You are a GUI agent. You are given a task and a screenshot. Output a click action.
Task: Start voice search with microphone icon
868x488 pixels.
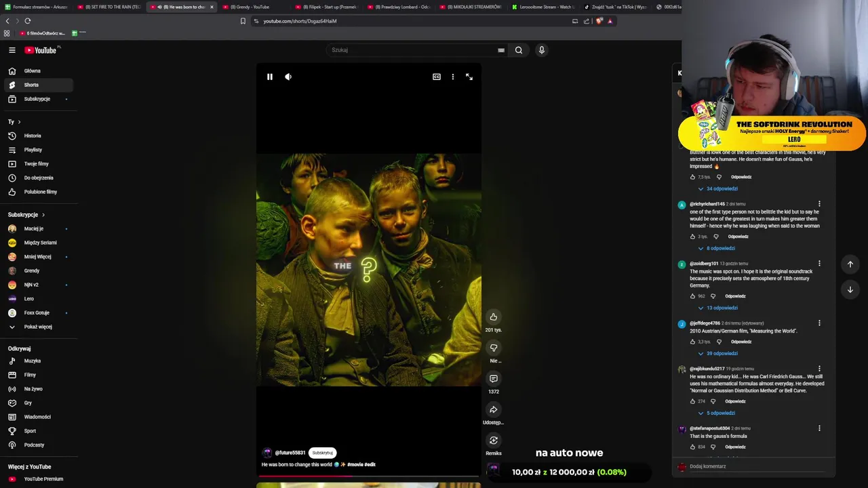click(541, 49)
